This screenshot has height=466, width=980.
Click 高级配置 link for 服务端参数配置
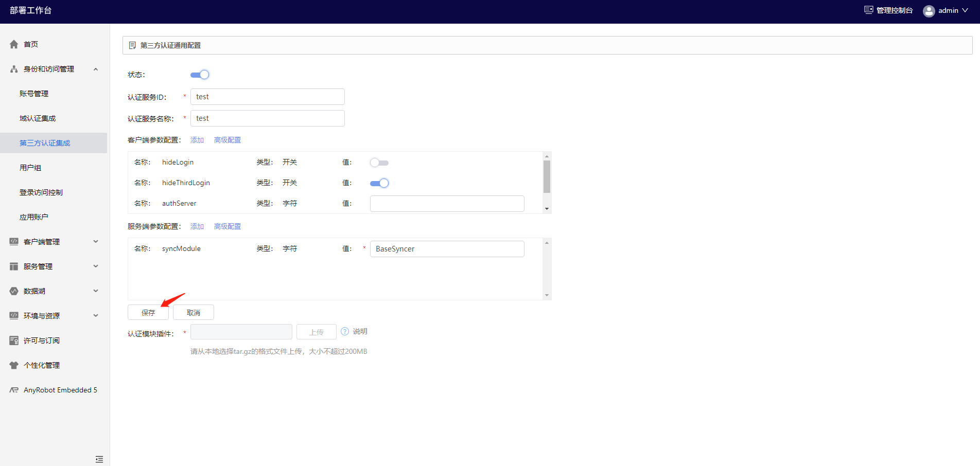pyautogui.click(x=227, y=226)
